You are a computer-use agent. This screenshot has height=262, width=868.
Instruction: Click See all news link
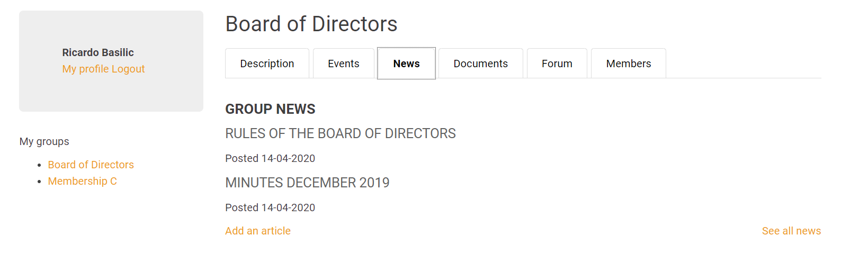pos(791,231)
